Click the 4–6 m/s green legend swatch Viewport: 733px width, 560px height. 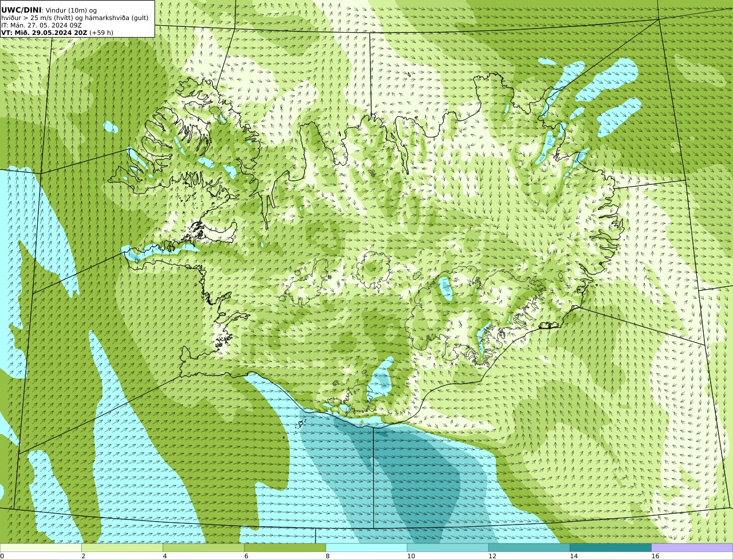click(203, 548)
